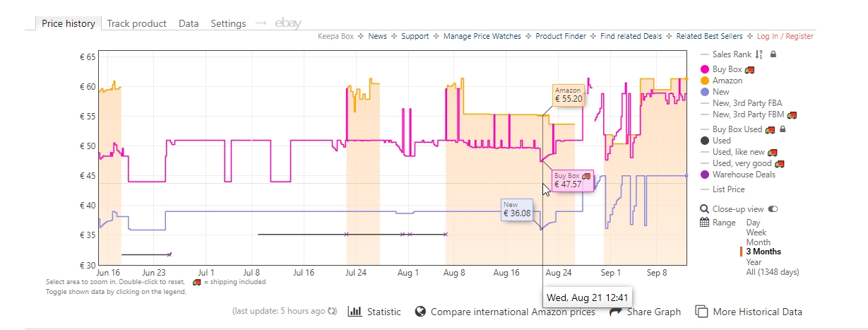The image size is (868, 330).
Task: Click the Amazon € 55.20 tooltip
Action: click(569, 95)
